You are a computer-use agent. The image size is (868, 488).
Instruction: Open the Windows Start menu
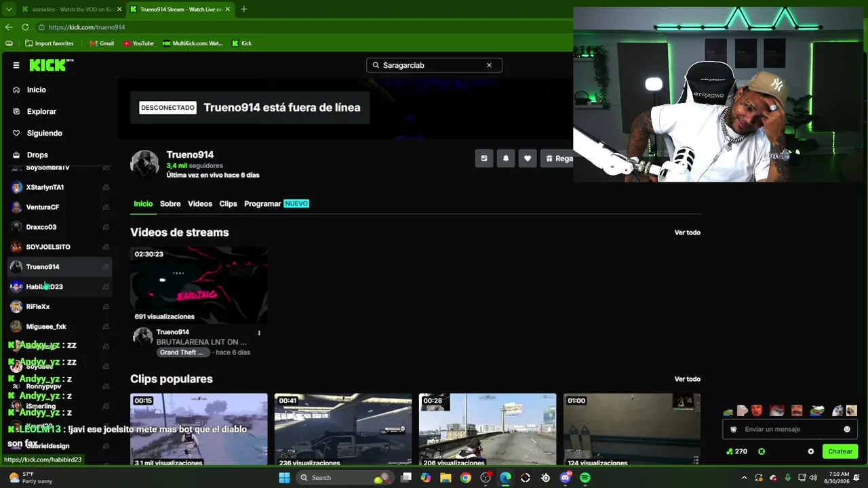(284, 478)
